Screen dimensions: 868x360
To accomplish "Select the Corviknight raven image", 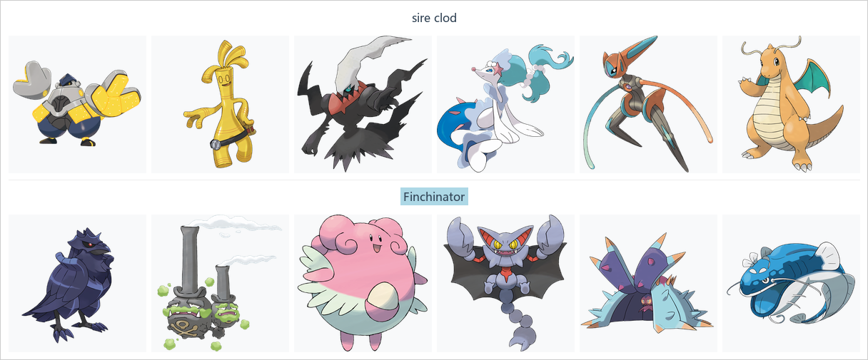I will pos(77,283).
